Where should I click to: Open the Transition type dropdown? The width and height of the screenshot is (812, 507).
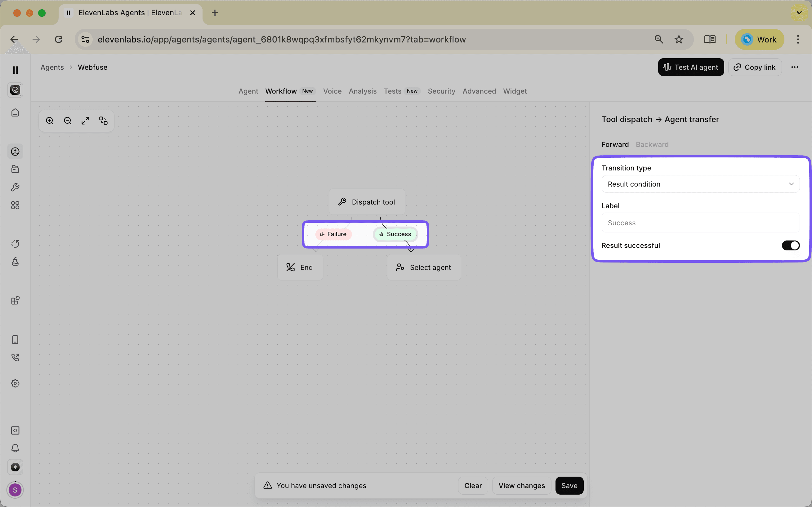click(x=701, y=184)
